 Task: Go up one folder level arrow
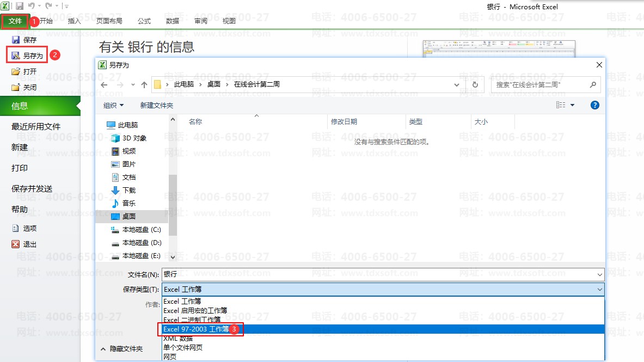pyautogui.click(x=144, y=85)
